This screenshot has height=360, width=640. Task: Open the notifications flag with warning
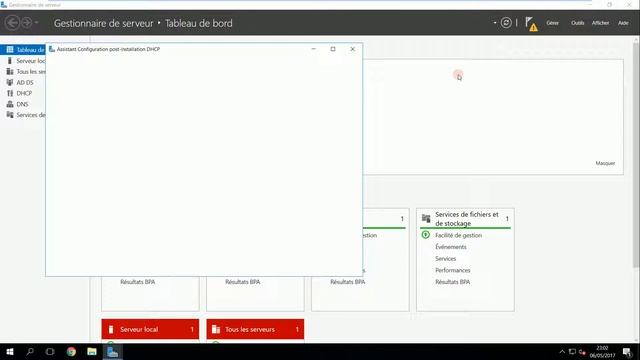[x=531, y=24]
